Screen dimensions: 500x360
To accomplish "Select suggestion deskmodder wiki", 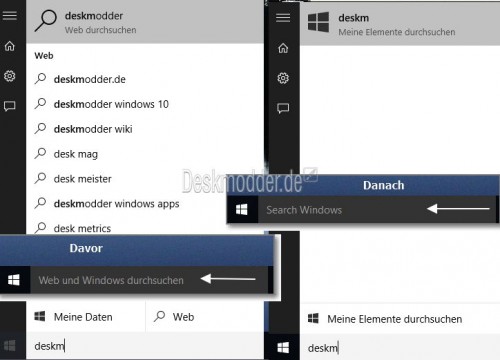I will [145, 129].
